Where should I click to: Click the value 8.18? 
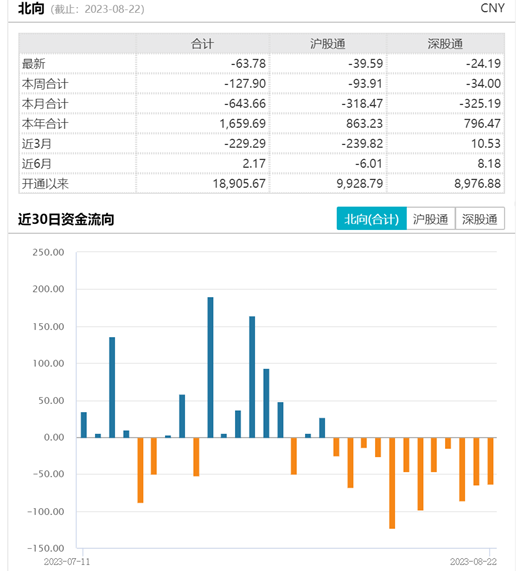click(489, 164)
